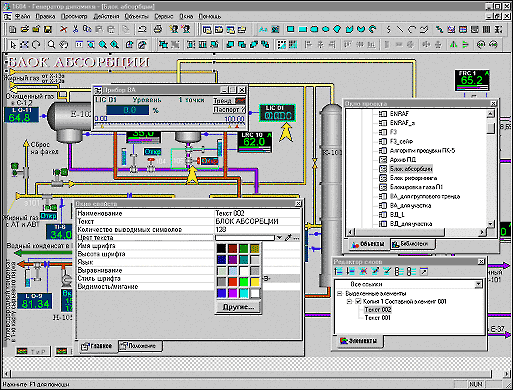This screenshot has height=390, width=513.
Task: Select 'Архив ПД' item in project tree
Action: pyautogui.click(x=403, y=160)
